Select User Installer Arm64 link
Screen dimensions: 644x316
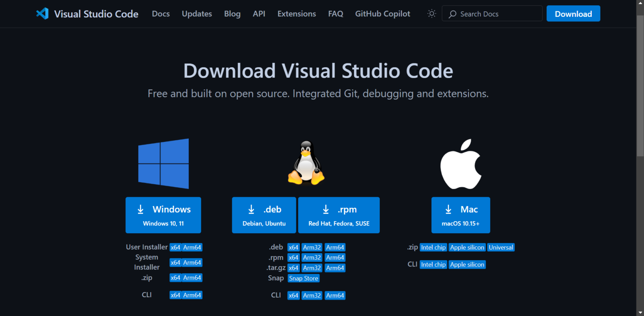coord(192,248)
